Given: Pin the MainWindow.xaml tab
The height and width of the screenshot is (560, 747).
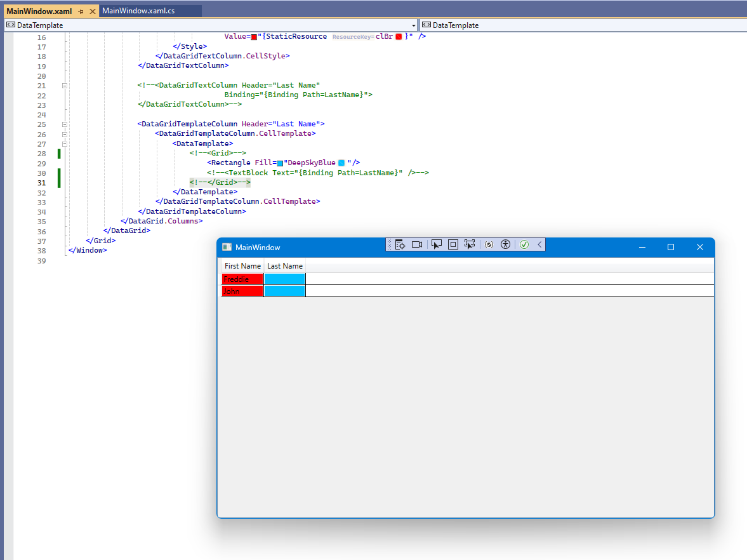Looking at the screenshot, I should pyautogui.click(x=81, y=11).
